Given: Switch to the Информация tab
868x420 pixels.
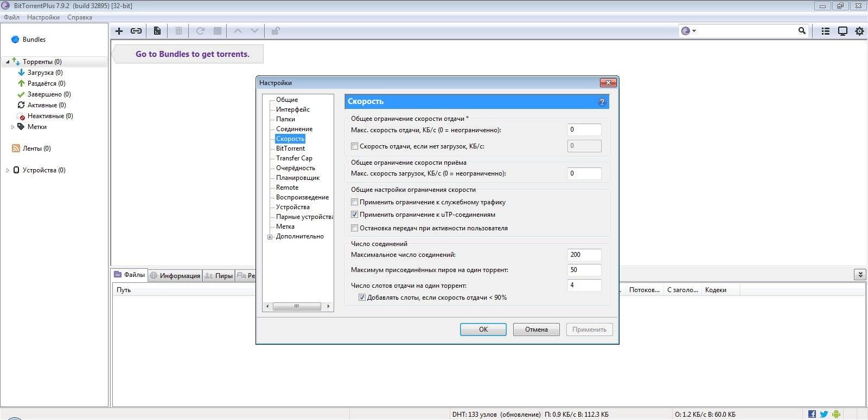Looking at the screenshot, I should tap(175, 276).
